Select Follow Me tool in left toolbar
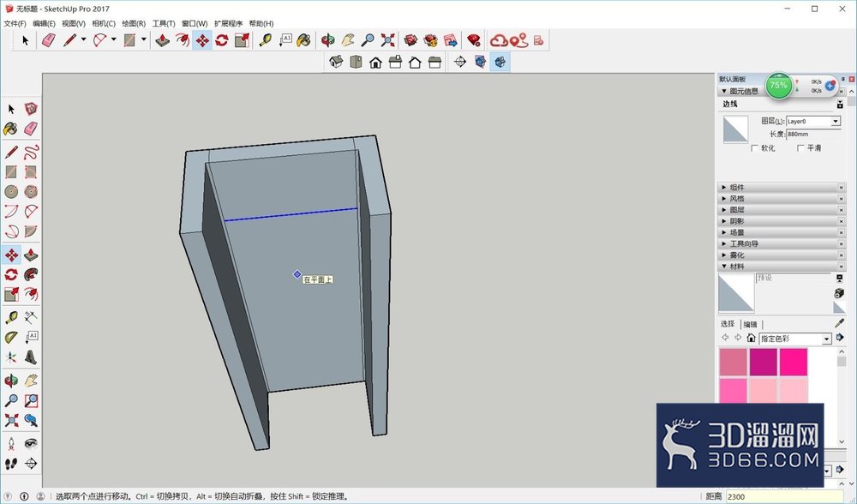857x504 pixels. coord(31,274)
